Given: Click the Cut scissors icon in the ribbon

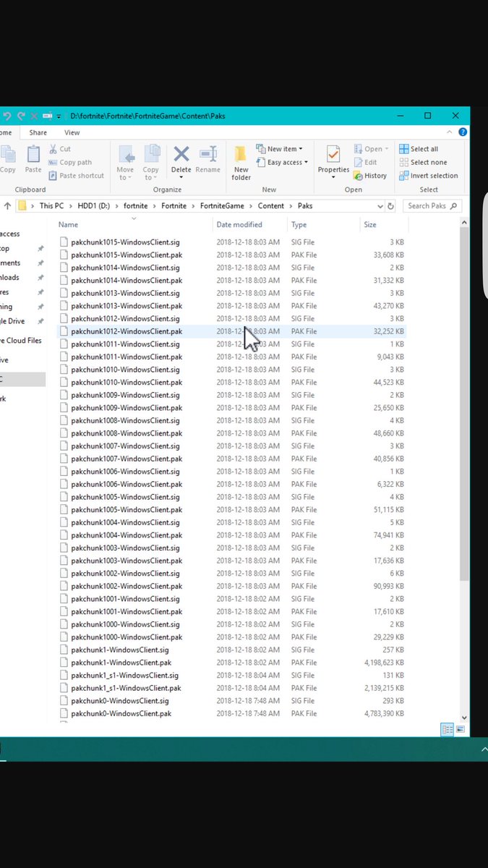Looking at the screenshot, I should click(54, 149).
